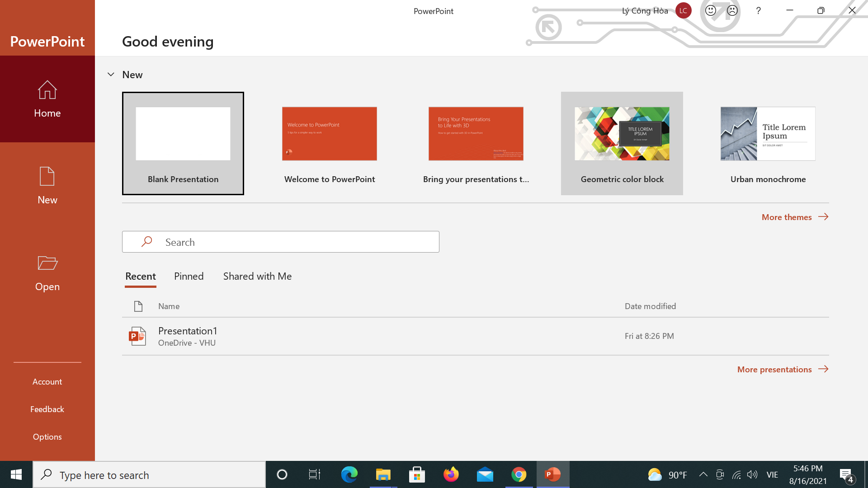Show hidden tray icons with the up chevron
The width and height of the screenshot is (868, 488).
point(703,474)
